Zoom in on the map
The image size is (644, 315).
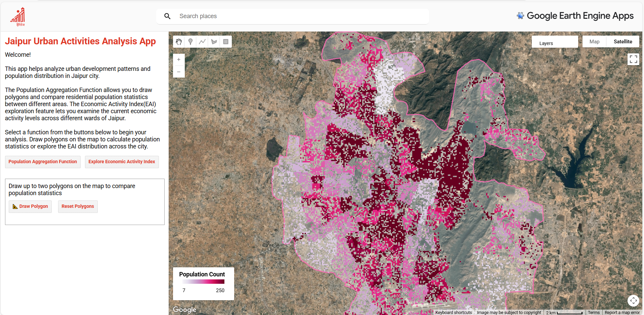pyautogui.click(x=179, y=59)
